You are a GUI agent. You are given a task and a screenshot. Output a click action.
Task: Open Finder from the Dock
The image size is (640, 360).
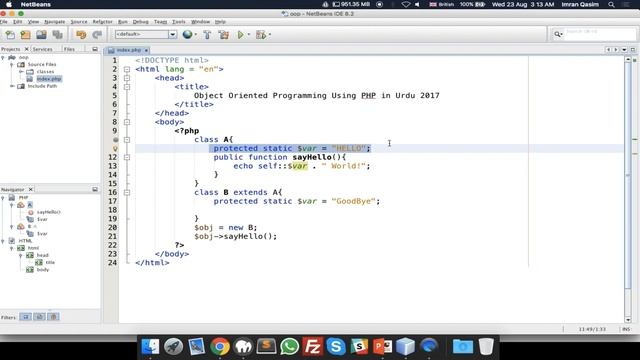pyautogui.click(x=150, y=347)
